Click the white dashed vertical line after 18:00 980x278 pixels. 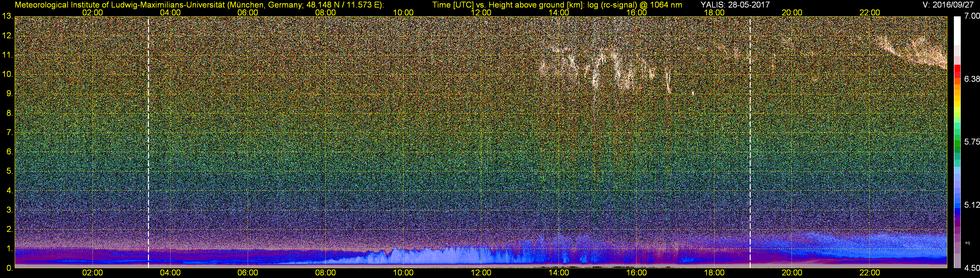click(x=750, y=142)
